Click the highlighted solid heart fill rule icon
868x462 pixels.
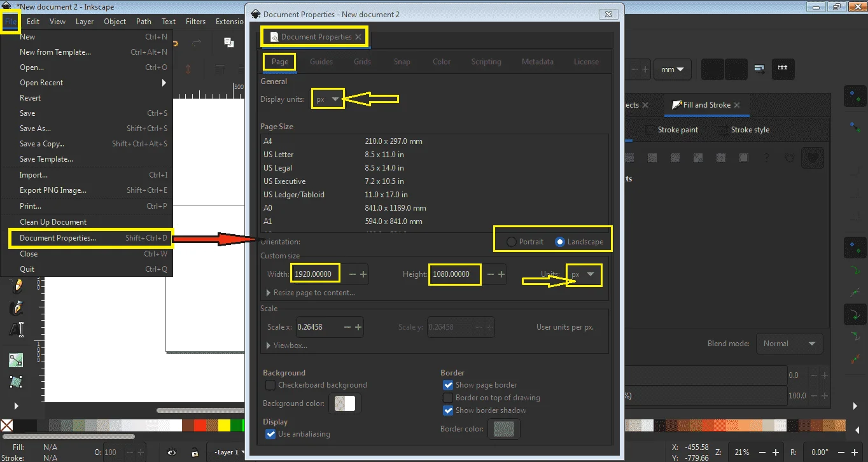[812, 158]
